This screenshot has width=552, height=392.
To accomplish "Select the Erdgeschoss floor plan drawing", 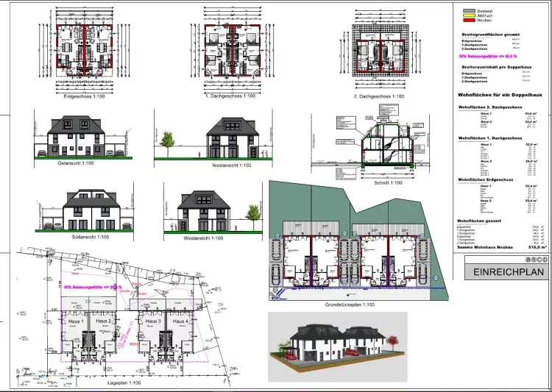I will [82, 49].
